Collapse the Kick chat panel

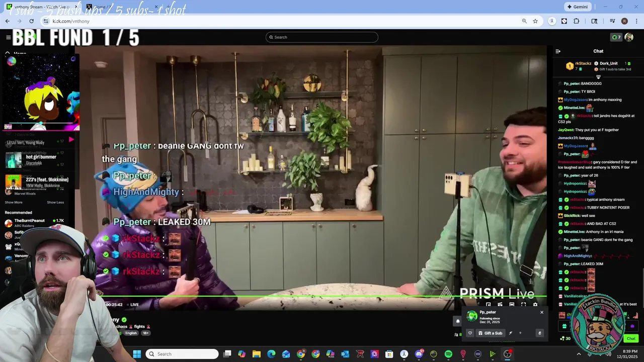click(558, 51)
